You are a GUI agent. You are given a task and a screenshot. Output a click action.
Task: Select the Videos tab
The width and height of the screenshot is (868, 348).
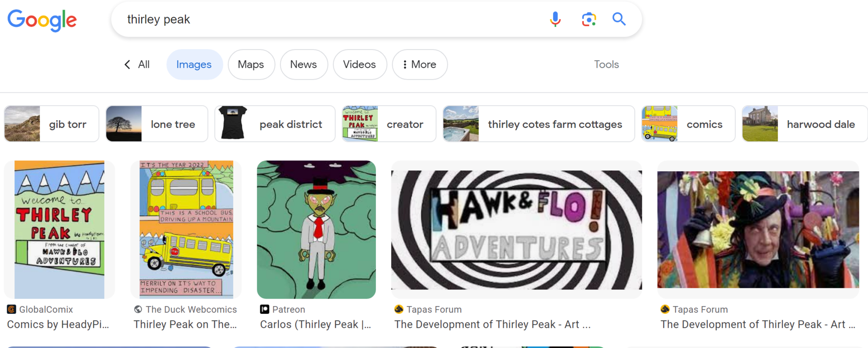pos(359,64)
